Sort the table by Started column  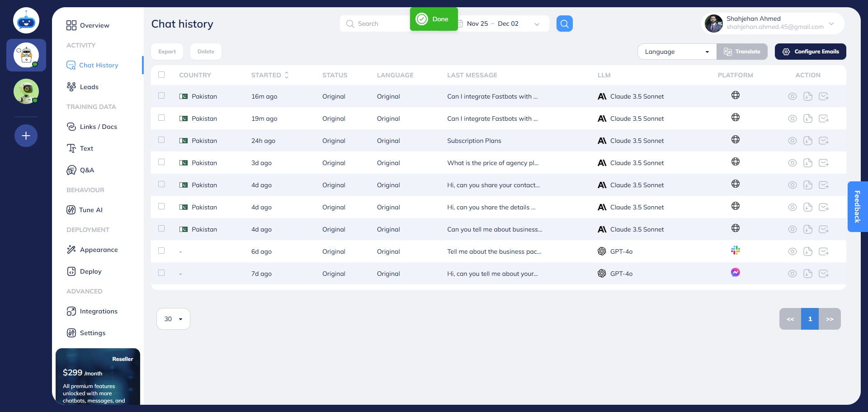[286, 75]
